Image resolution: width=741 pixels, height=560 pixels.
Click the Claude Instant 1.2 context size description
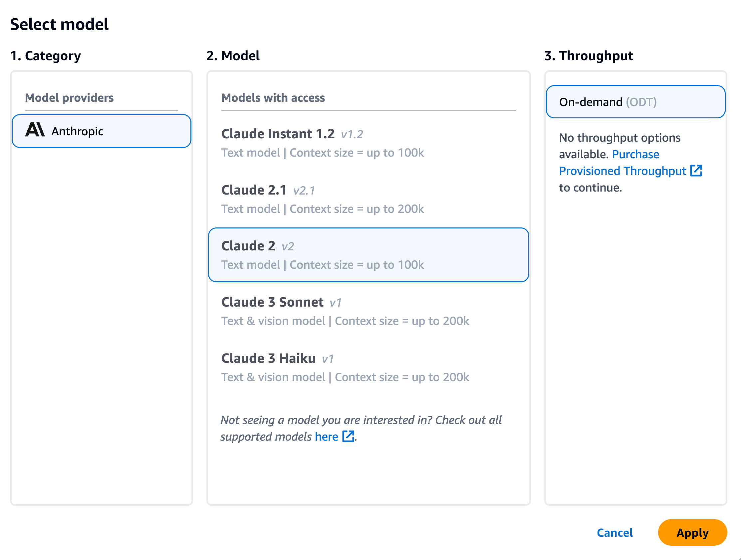tap(323, 153)
